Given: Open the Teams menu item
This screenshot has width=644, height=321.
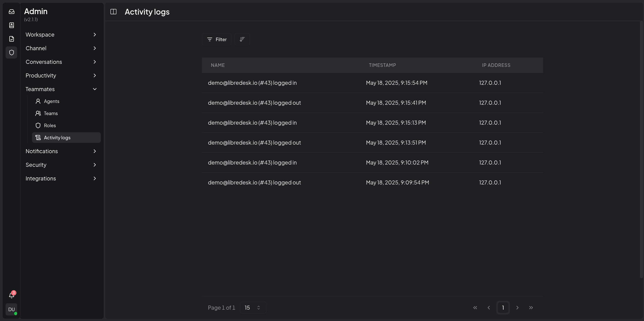Looking at the screenshot, I should [x=51, y=113].
